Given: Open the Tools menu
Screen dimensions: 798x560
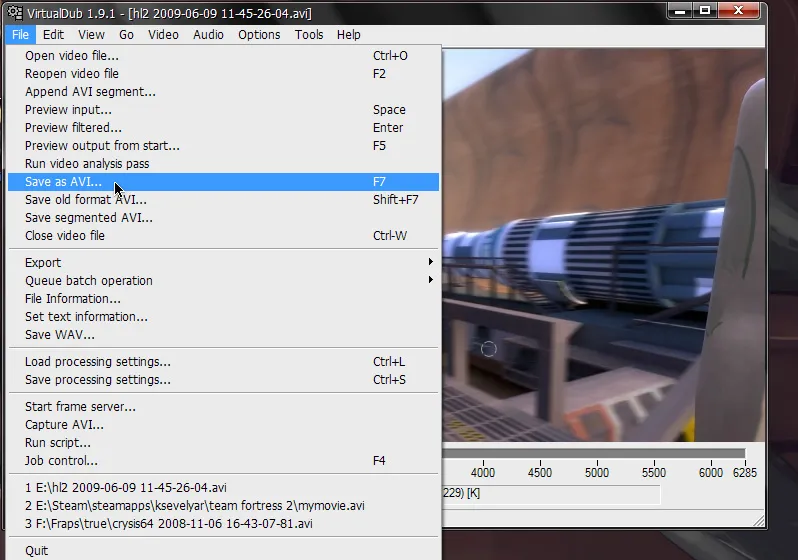Looking at the screenshot, I should (x=309, y=35).
